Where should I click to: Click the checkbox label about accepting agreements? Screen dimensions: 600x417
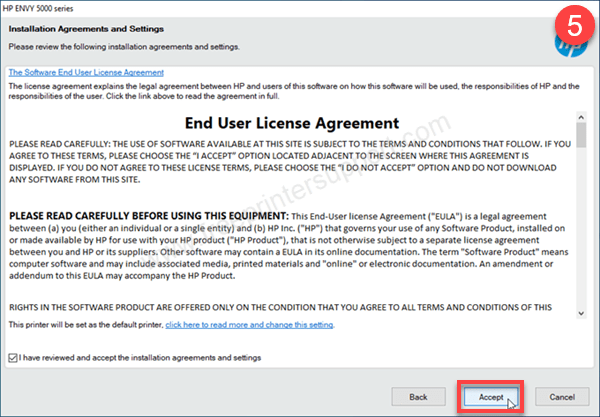click(139, 357)
